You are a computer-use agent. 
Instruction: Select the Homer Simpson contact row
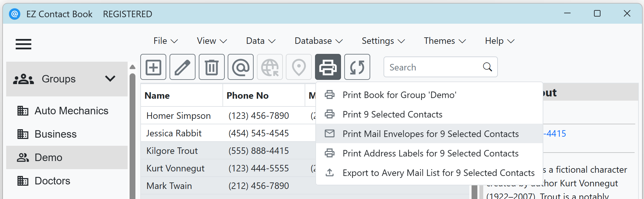[x=228, y=116]
